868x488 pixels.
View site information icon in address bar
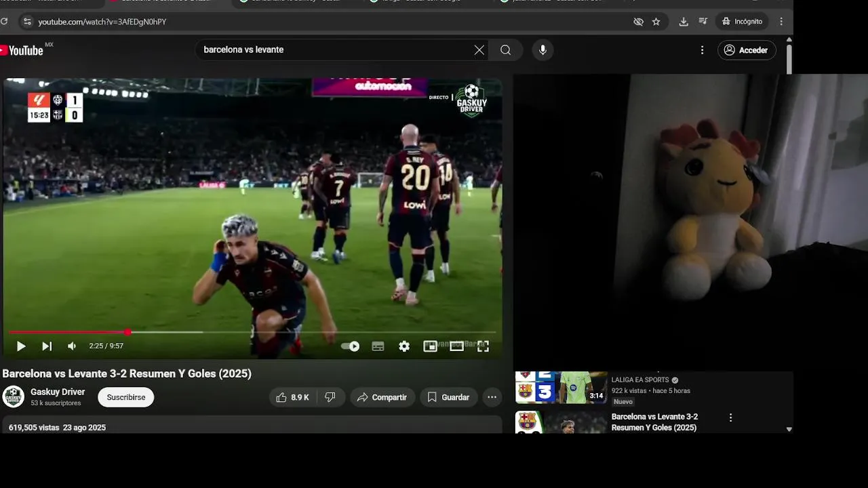[x=27, y=22]
